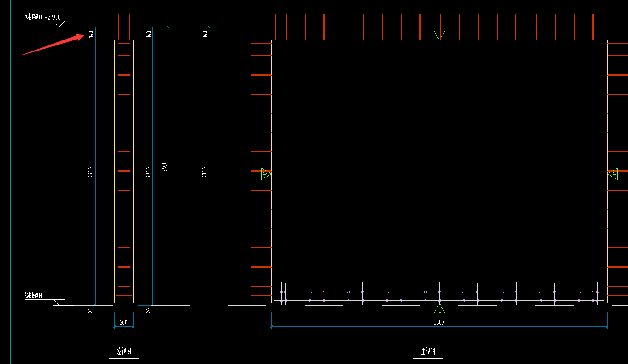Click the green C marker on panel left edge
Screen dimensions: 628x364
click(266, 174)
